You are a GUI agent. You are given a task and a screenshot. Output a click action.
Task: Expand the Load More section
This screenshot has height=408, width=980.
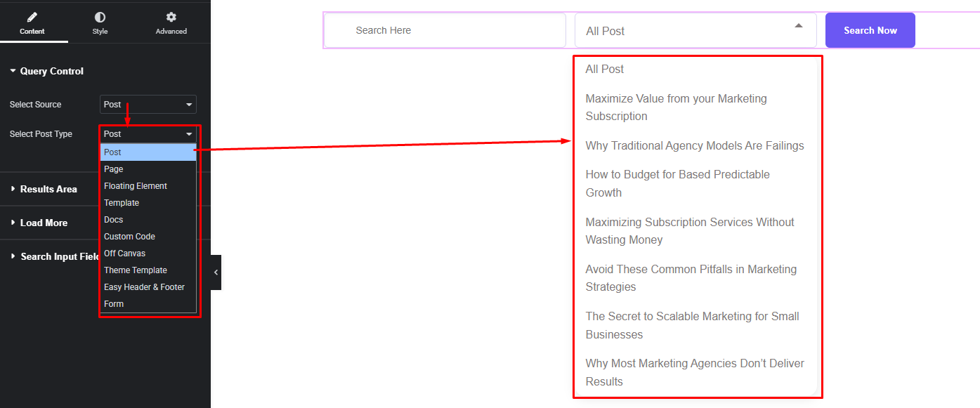click(x=44, y=223)
